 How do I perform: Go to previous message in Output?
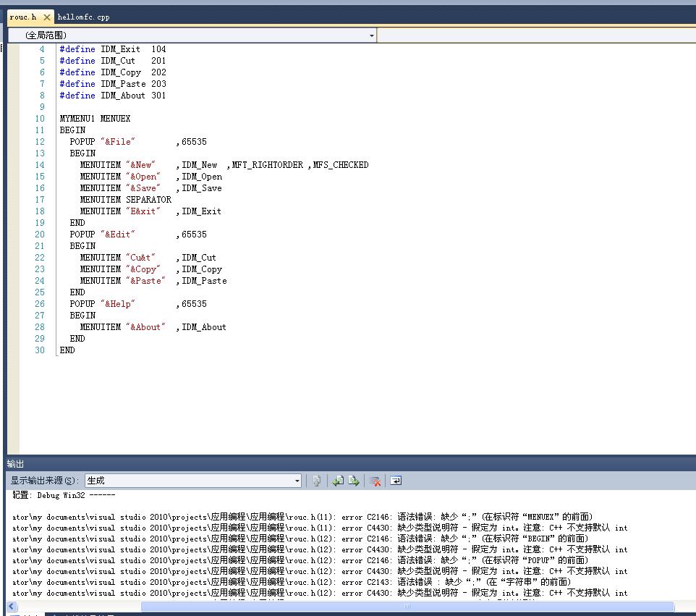coord(338,481)
